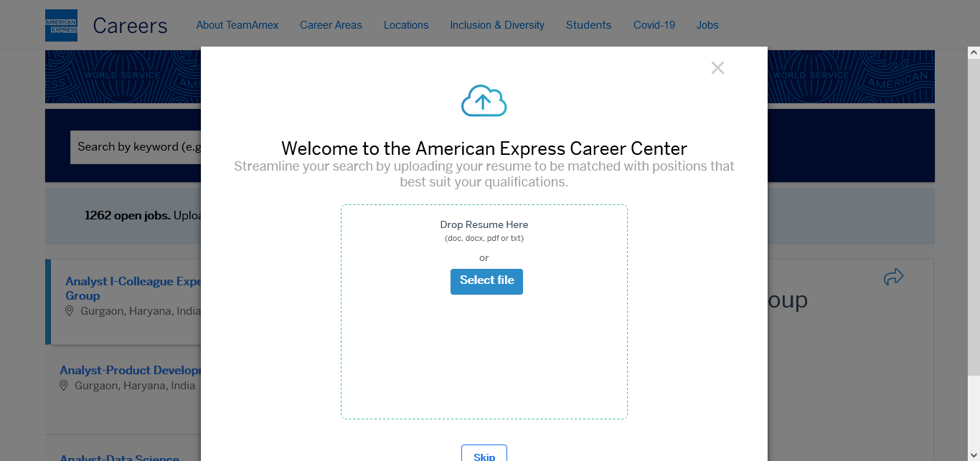Open the Career Areas menu
Viewport: 980px width, 461px height.
coord(331,25)
